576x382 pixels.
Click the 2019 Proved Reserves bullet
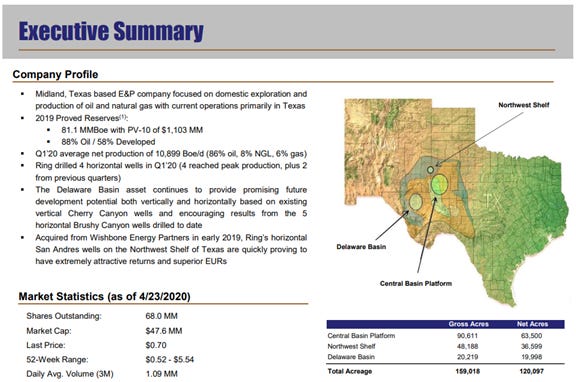pyautogui.click(x=81, y=118)
